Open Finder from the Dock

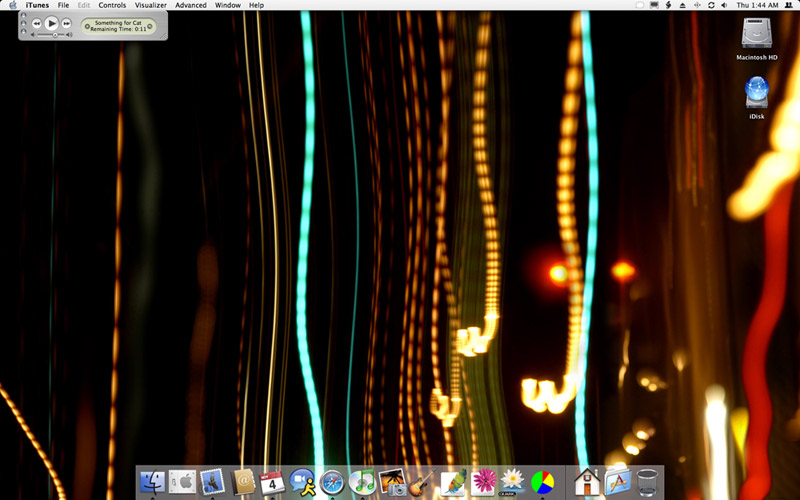pyautogui.click(x=153, y=482)
